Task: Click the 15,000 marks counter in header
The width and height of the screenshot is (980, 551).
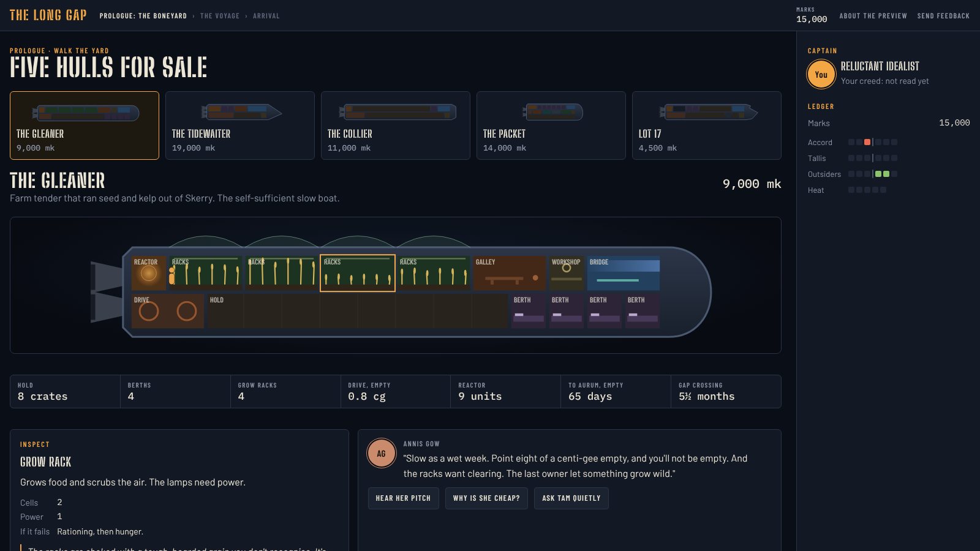Action: 812,19
